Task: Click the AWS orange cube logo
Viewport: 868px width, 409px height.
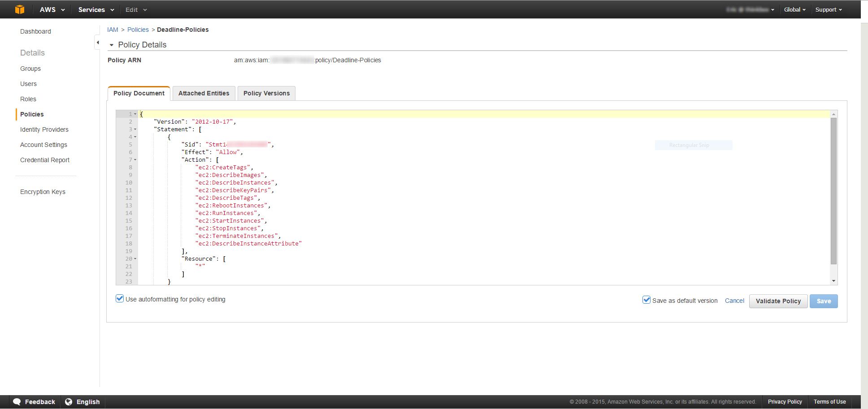Action: point(19,9)
